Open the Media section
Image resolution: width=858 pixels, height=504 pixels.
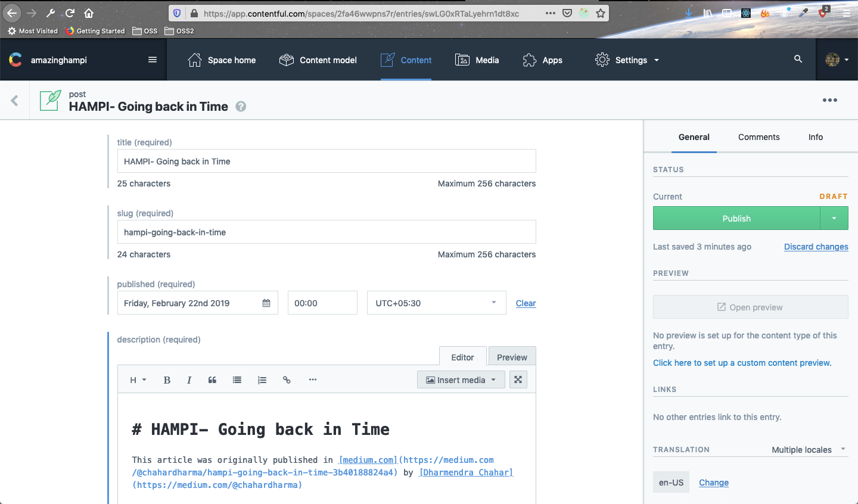[x=477, y=60]
